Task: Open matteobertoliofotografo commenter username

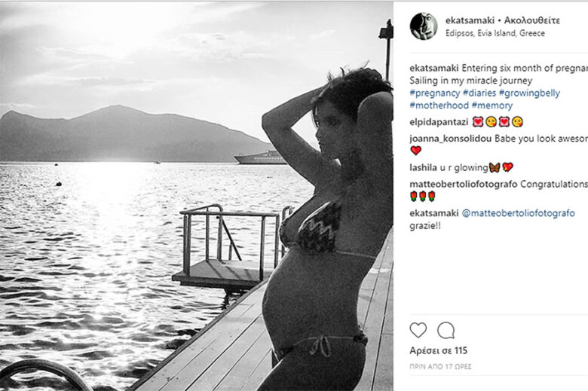Action: [x=463, y=184]
